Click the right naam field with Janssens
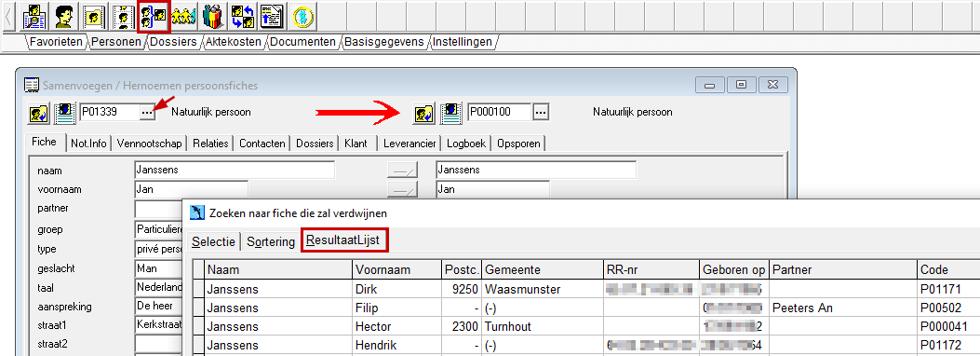The image size is (980, 356). click(x=536, y=170)
